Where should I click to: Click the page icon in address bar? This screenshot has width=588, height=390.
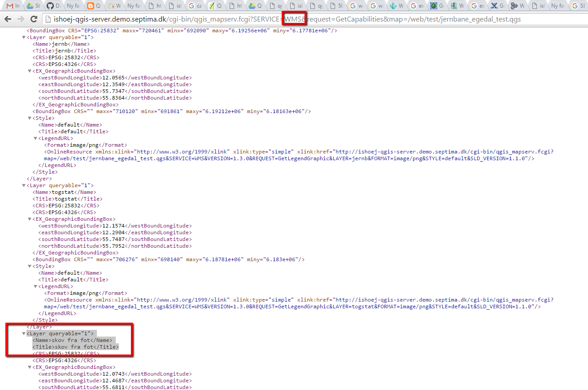pos(48,19)
